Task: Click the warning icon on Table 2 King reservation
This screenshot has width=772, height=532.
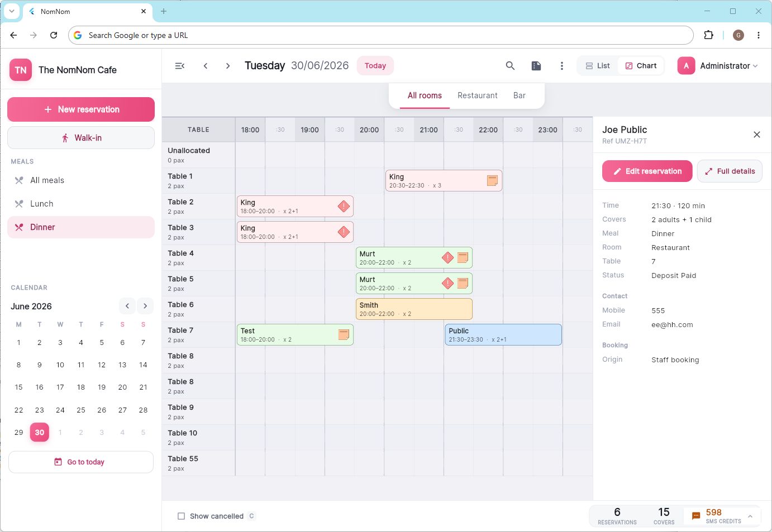Action: (344, 207)
